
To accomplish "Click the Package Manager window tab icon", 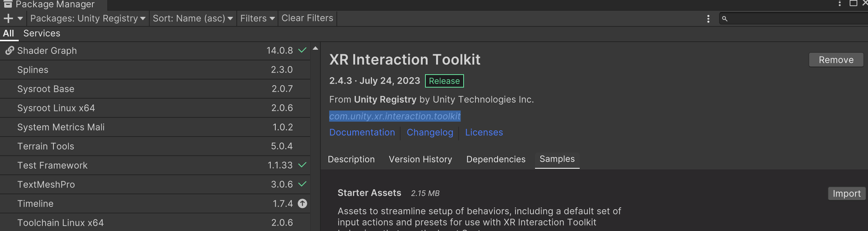I will pyautogui.click(x=8, y=4).
